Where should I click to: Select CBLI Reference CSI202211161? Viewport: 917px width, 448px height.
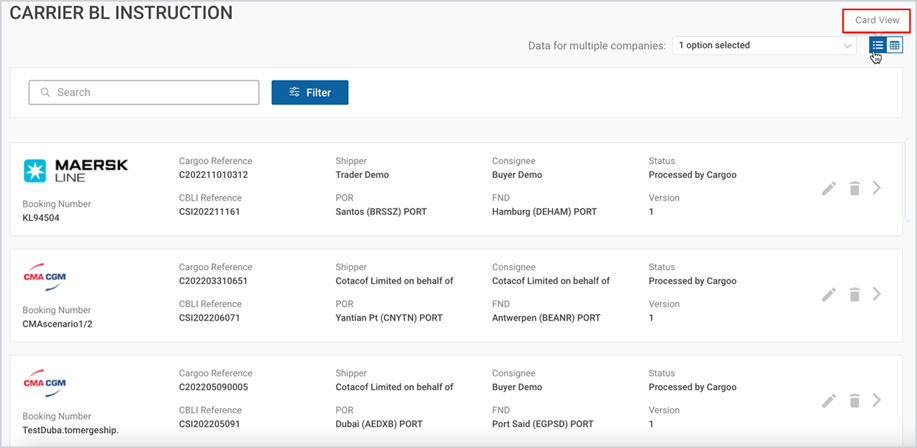coord(209,212)
